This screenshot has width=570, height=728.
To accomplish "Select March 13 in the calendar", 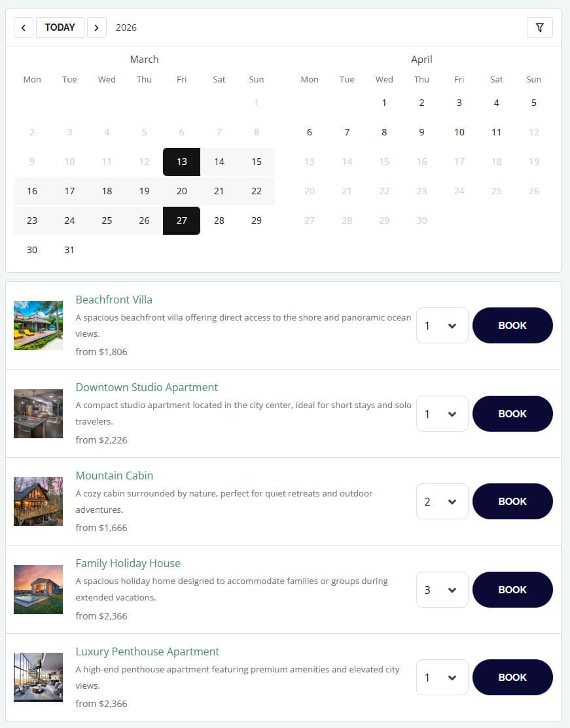I will point(181,162).
